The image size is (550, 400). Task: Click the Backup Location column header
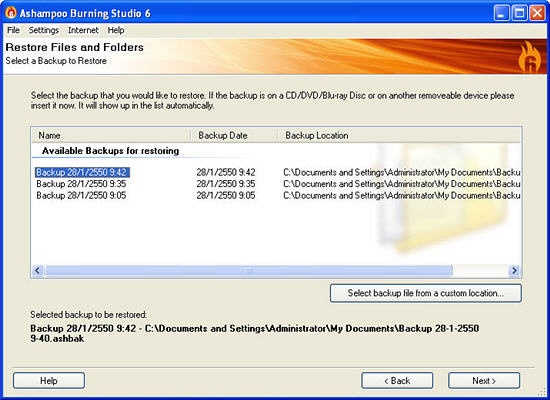click(x=399, y=135)
